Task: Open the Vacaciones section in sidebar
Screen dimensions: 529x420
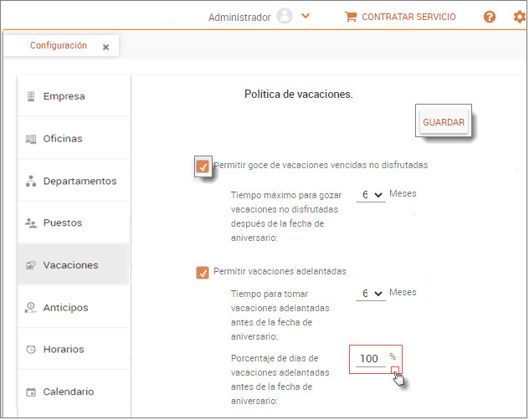Action: click(71, 265)
